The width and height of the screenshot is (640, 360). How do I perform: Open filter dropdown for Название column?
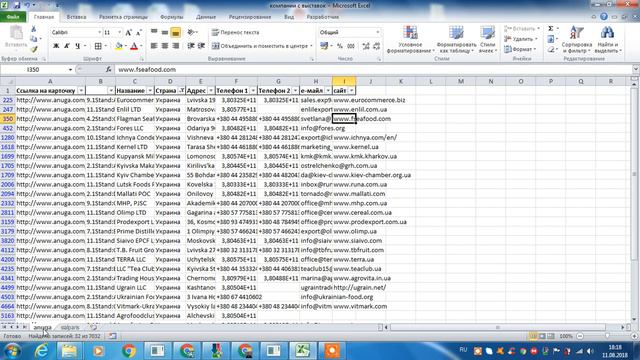[x=150, y=90]
